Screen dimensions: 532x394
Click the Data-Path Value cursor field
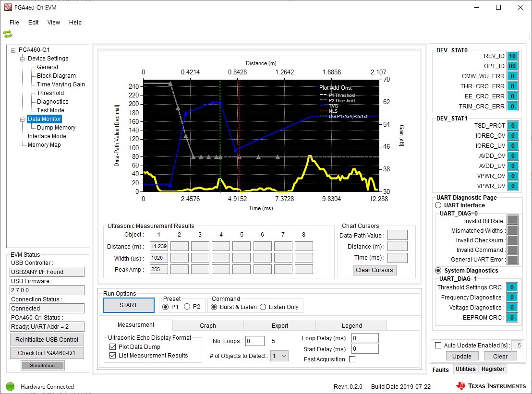[x=397, y=235]
